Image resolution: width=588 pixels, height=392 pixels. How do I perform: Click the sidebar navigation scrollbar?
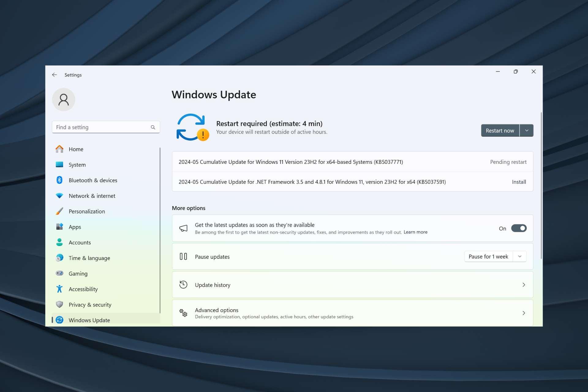pos(160,230)
